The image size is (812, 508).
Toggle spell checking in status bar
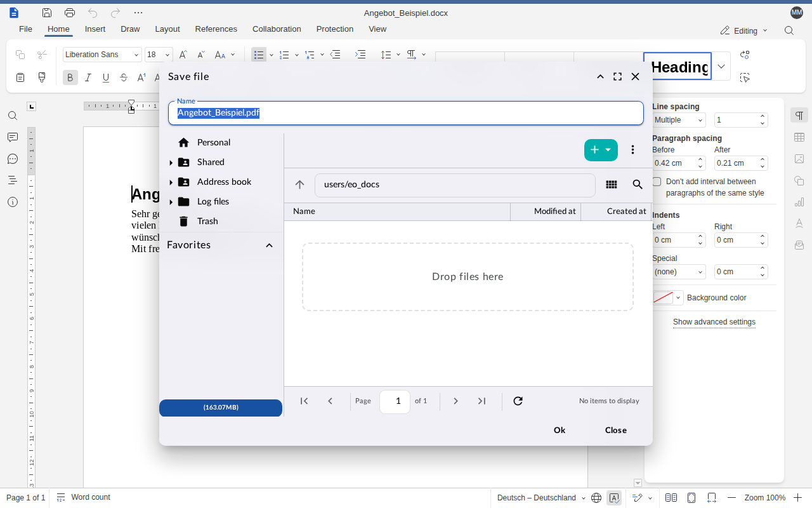(x=614, y=498)
